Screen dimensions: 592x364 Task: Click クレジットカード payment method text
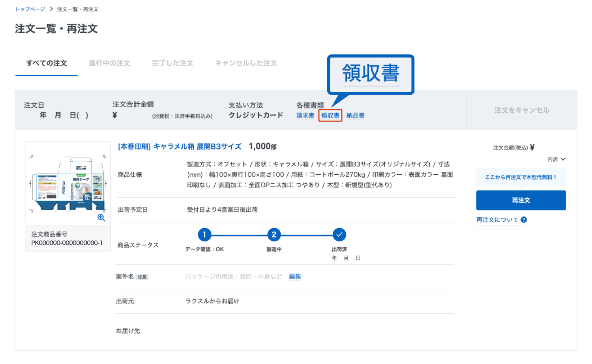(256, 115)
